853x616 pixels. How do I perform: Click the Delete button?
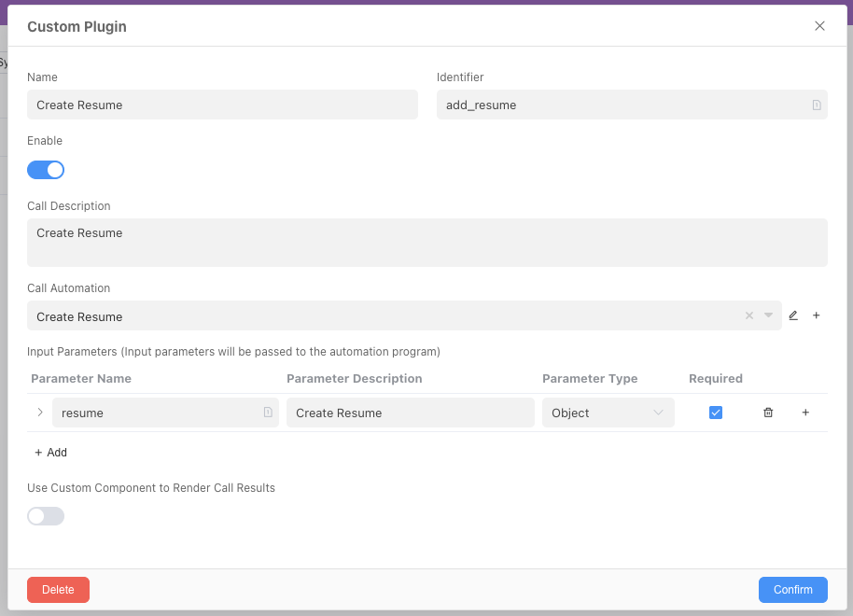pos(58,589)
